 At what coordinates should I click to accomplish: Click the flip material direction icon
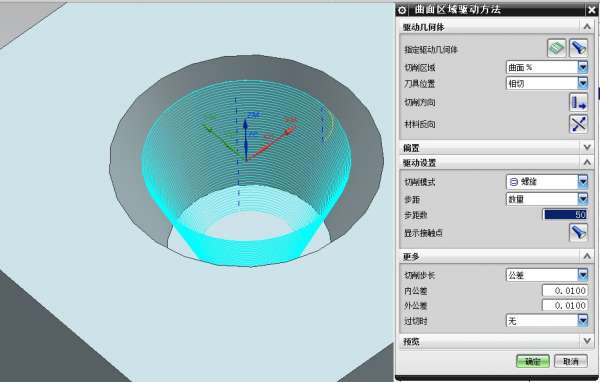[578, 124]
